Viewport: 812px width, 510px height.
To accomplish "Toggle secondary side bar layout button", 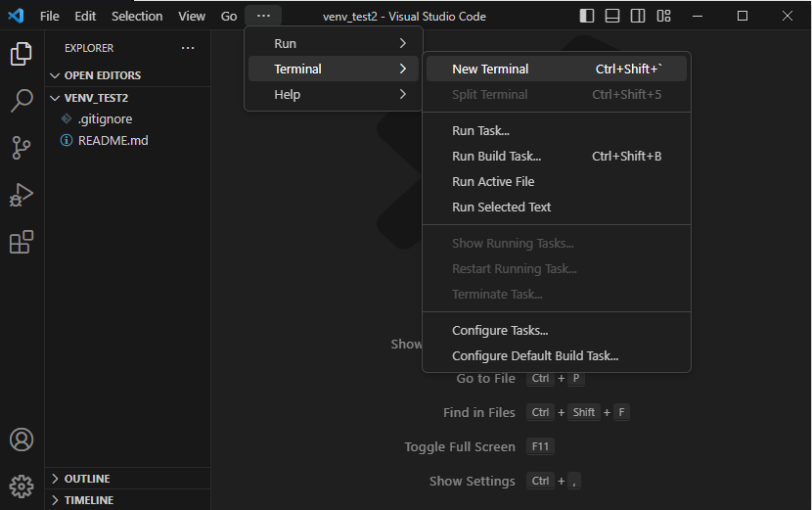I will pyautogui.click(x=638, y=16).
